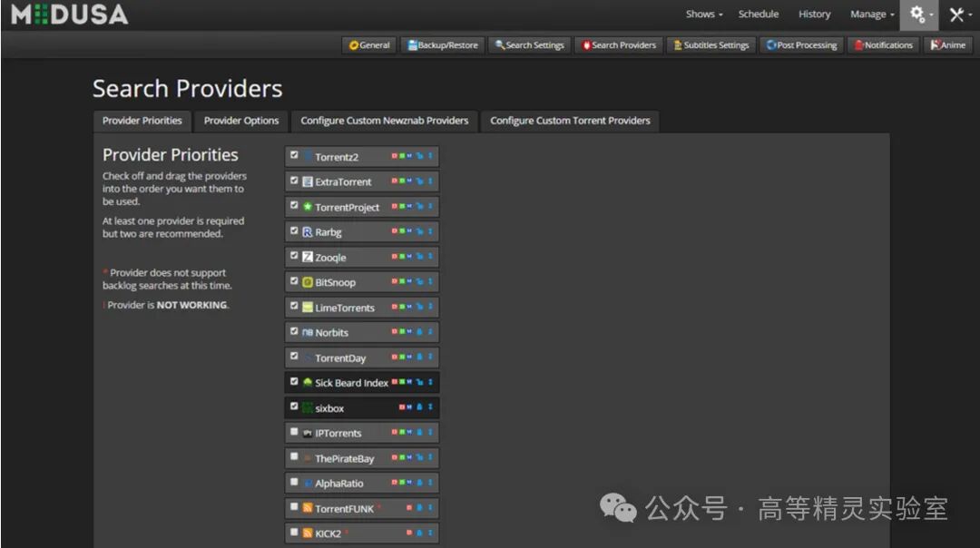Uncheck the BitSnoop provider

click(x=294, y=281)
